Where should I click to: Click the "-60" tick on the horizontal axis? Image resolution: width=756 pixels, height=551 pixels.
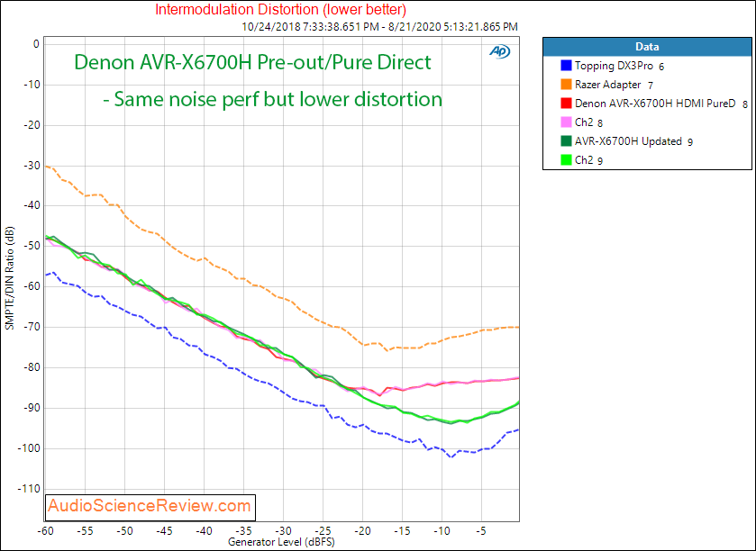click(x=45, y=531)
